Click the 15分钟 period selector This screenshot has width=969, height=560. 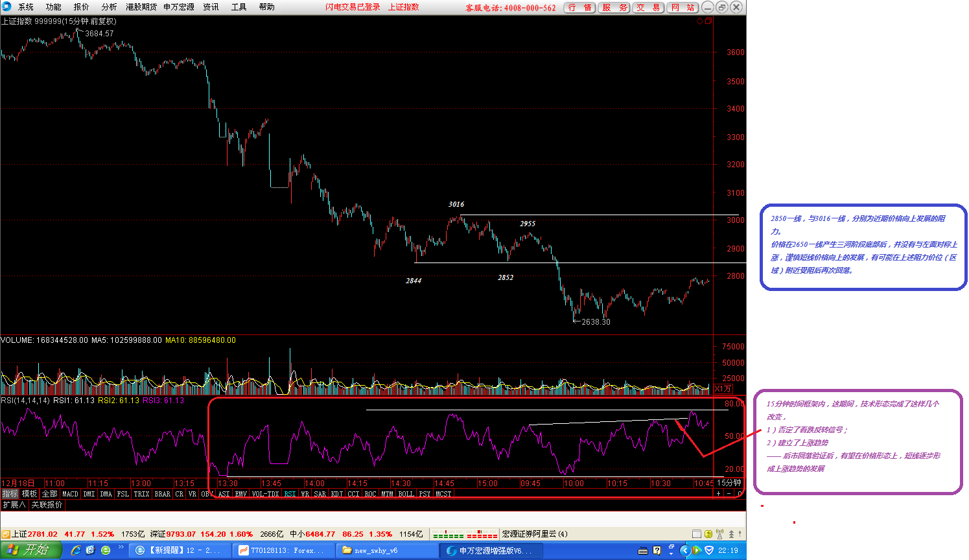pyautogui.click(x=729, y=483)
